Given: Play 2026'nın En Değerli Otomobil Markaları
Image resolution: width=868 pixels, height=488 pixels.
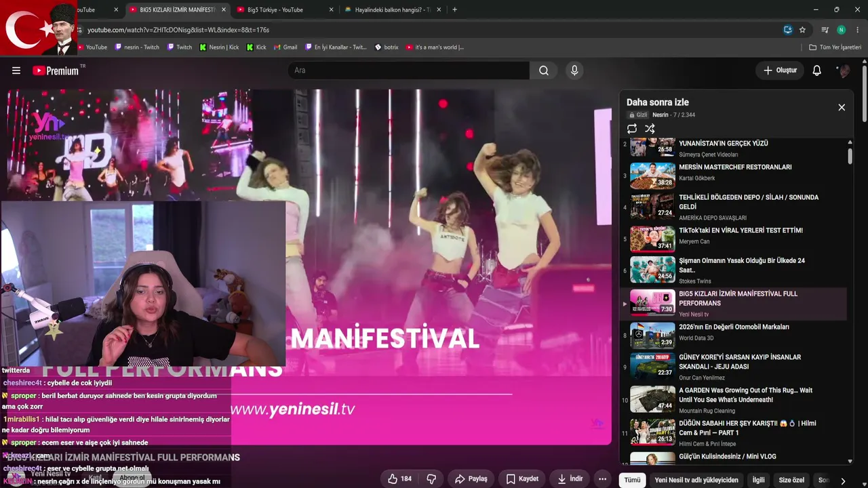Looking at the screenshot, I should [734, 327].
